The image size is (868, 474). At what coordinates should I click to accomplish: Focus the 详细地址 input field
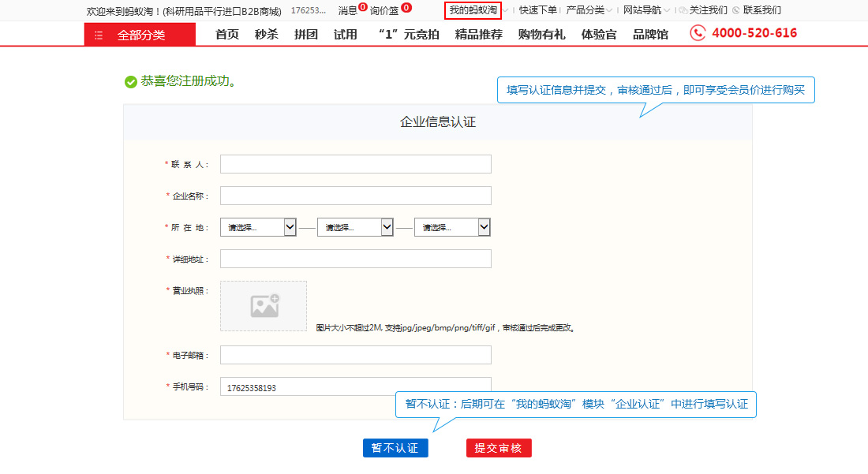point(355,258)
